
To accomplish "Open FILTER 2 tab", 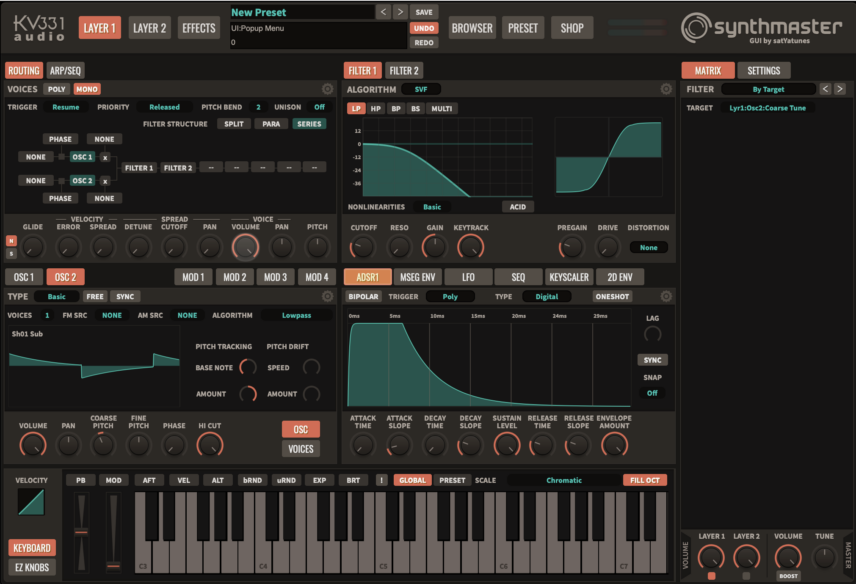I will tap(404, 70).
